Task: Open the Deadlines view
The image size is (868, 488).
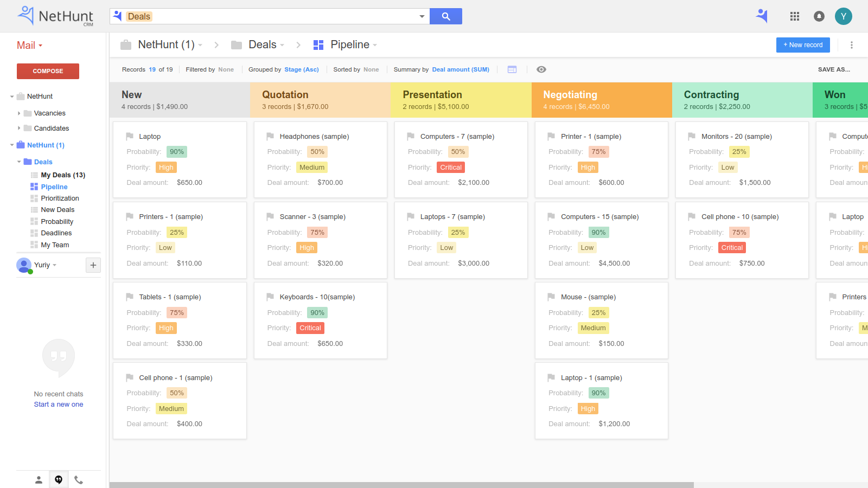Action: 56,233
